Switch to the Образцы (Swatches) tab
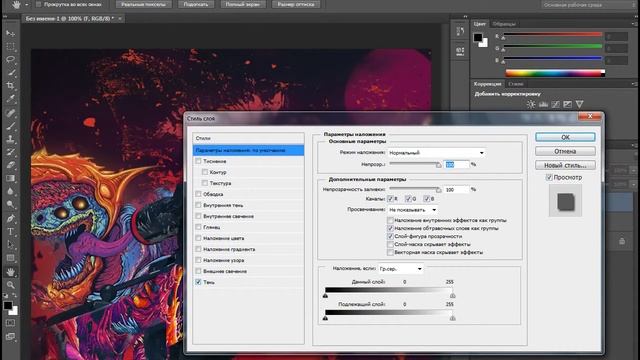Image resolution: width=640 pixels, height=360 pixels. (504, 24)
